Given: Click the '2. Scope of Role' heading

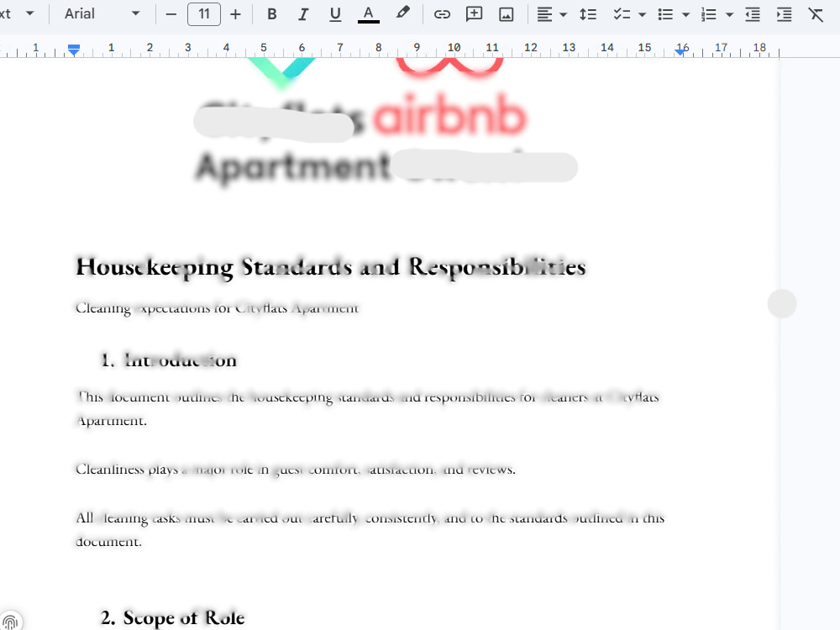Looking at the screenshot, I should coord(172,617).
